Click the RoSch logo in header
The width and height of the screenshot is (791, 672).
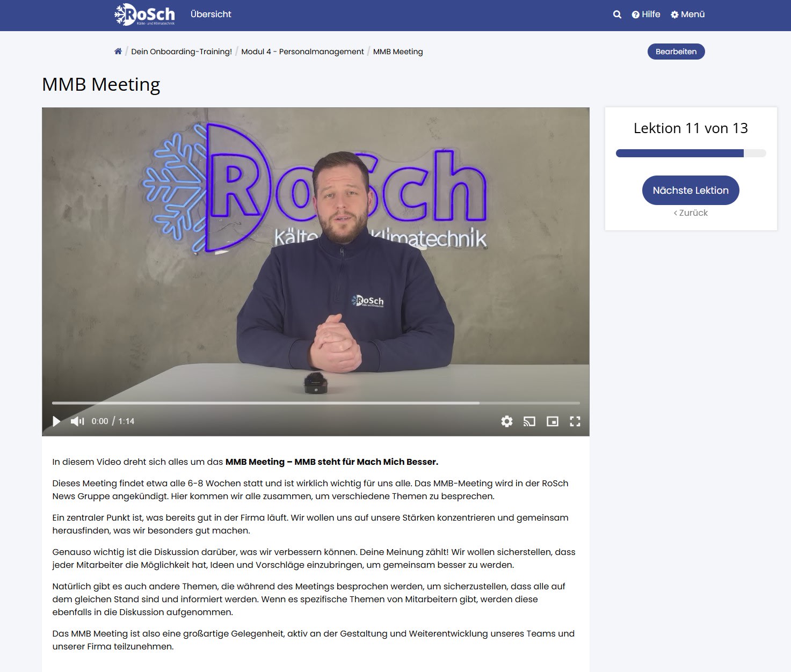click(144, 14)
